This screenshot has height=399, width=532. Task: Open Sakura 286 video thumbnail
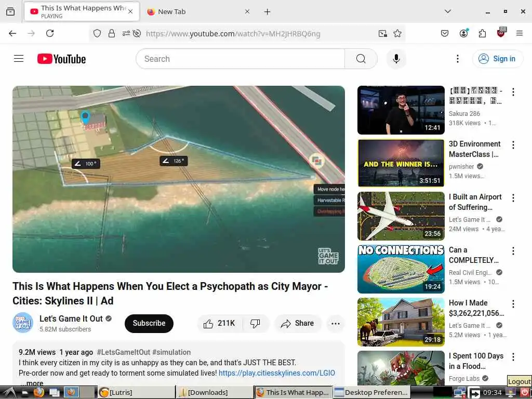click(x=401, y=110)
